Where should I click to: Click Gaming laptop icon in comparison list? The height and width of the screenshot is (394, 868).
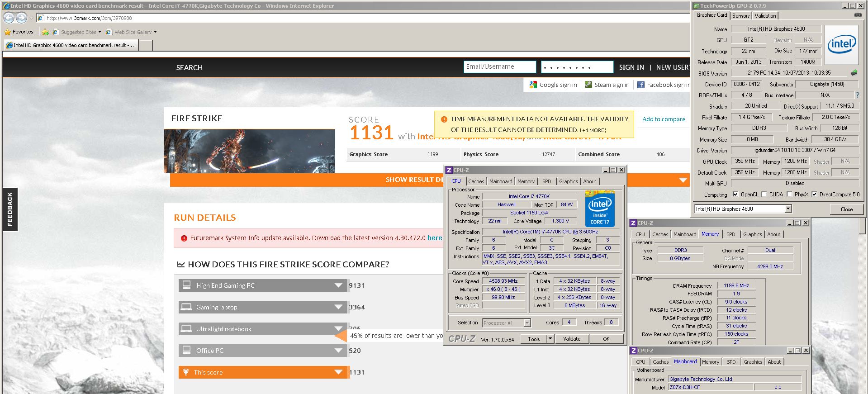(186, 307)
